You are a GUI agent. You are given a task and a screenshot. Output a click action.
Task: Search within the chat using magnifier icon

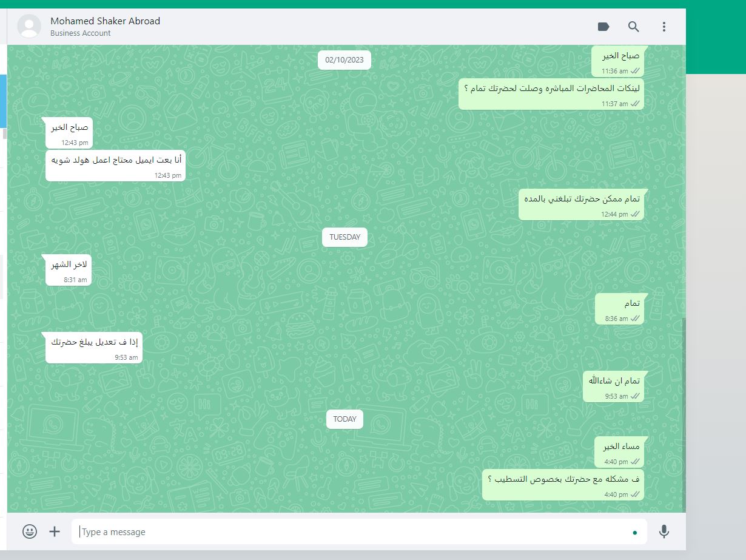633,27
